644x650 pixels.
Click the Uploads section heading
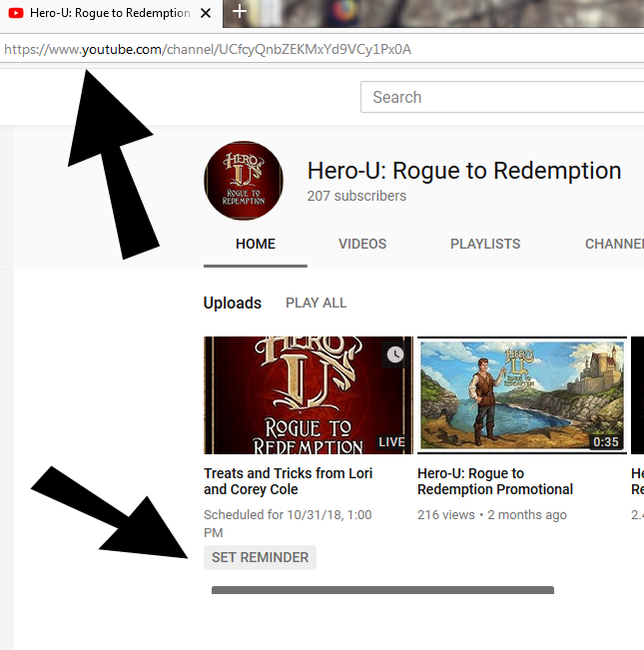pos(232,303)
